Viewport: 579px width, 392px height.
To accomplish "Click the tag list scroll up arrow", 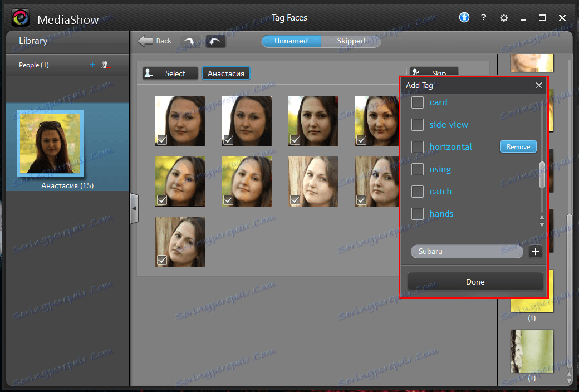I will click(542, 218).
